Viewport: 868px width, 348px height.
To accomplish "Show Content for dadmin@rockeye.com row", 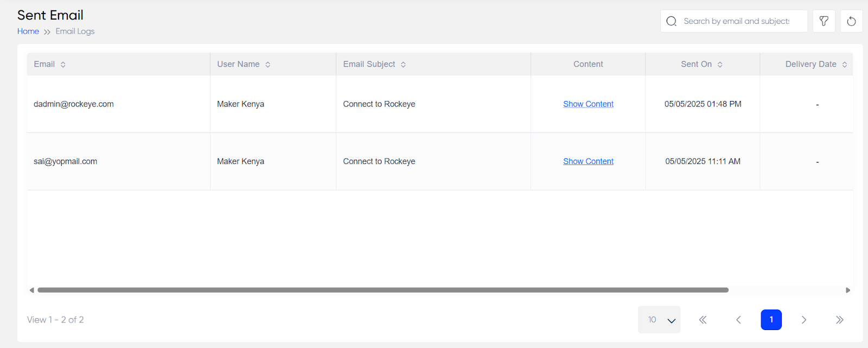I will click(x=588, y=104).
